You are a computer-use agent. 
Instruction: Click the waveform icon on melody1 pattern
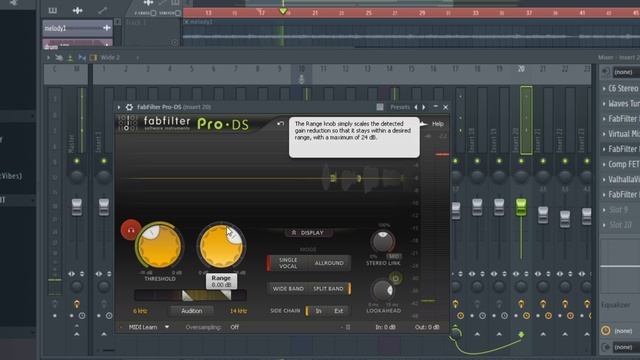(107, 28)
